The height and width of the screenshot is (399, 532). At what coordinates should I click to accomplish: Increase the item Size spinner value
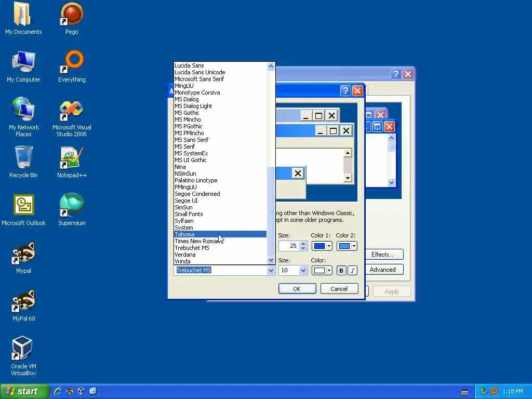click(303, 243)
